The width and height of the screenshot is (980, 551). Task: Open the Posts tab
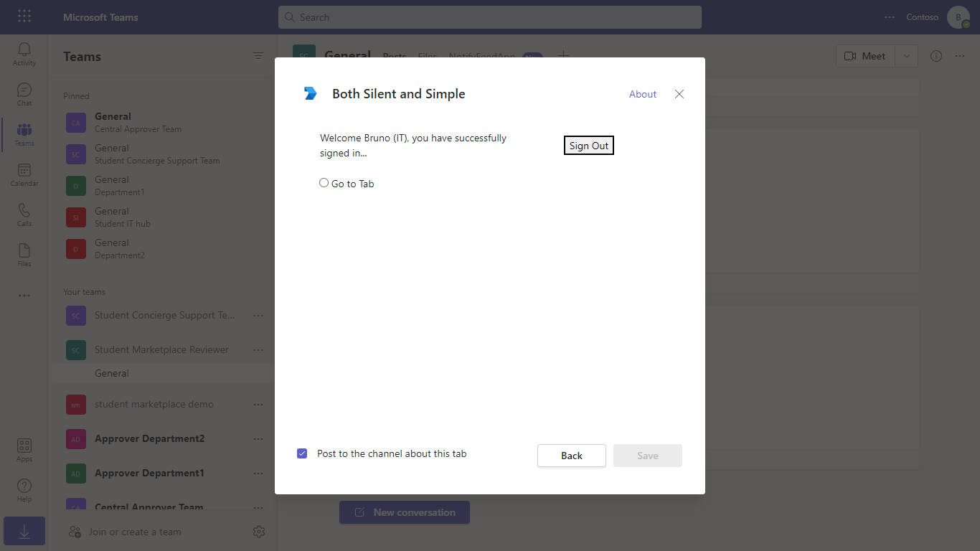pos(395,57)
